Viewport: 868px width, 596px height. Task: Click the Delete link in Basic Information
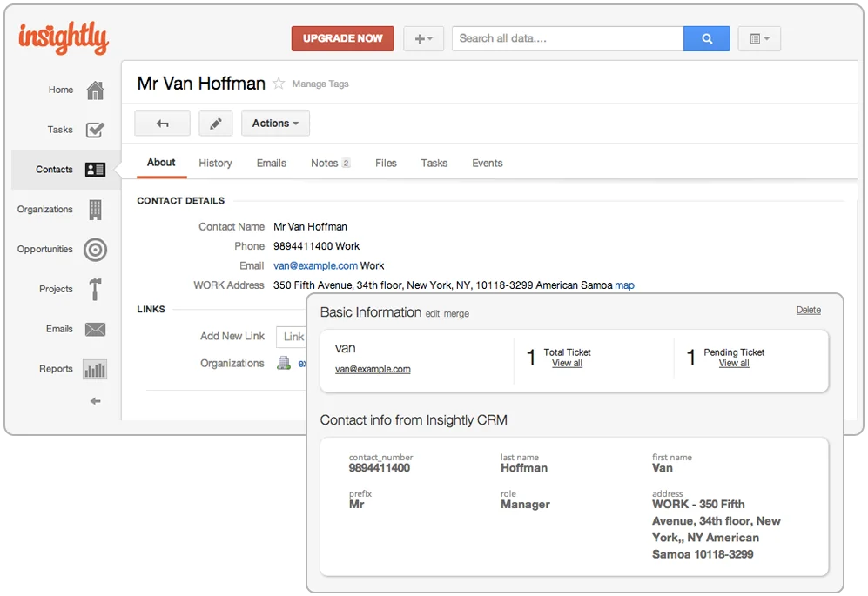[808, 310]
